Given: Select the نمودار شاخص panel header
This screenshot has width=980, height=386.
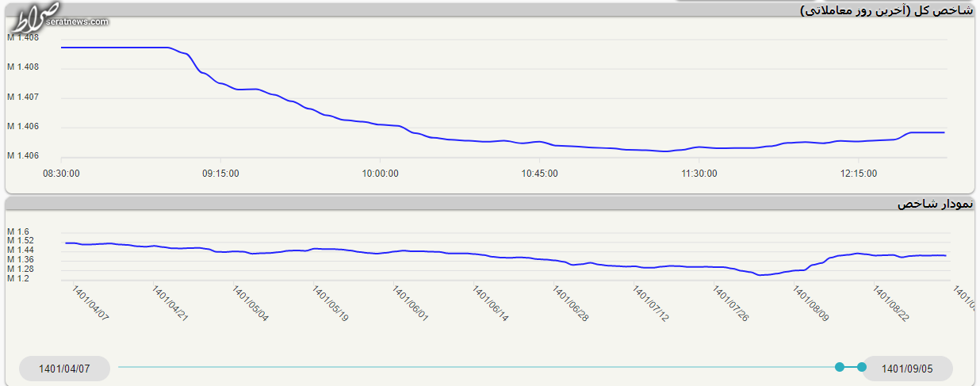Looking at the screenshot, I should pos(934,204).
